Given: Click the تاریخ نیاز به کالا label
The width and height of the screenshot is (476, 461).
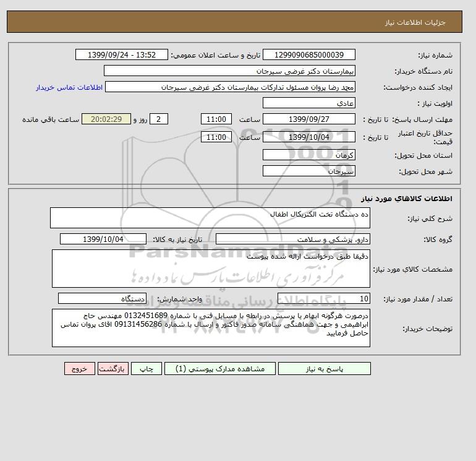Looking at the screenshot, I should pos(177,239).
